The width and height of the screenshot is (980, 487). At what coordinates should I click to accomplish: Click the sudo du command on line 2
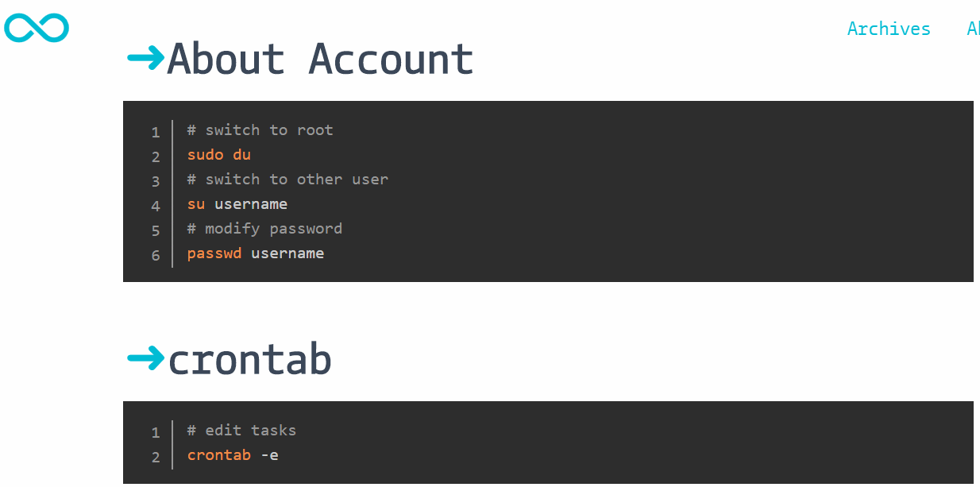point(218,154)
